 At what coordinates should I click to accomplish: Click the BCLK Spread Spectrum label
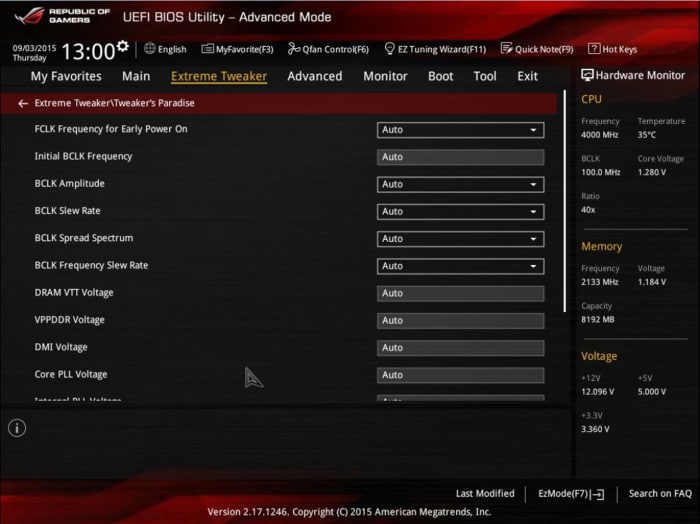click(84, 238)
